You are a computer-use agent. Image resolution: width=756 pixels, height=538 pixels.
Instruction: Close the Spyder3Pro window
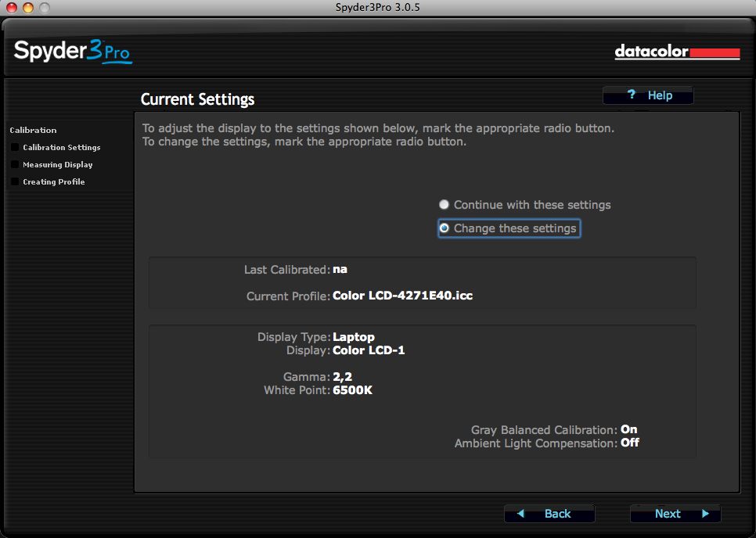click(11, 8)
